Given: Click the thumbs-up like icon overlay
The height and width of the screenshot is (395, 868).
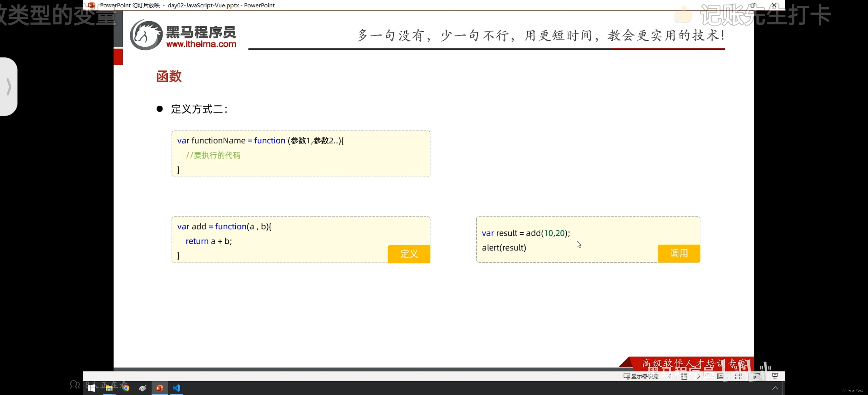Looking at the screenshot, I should (683, 15).
